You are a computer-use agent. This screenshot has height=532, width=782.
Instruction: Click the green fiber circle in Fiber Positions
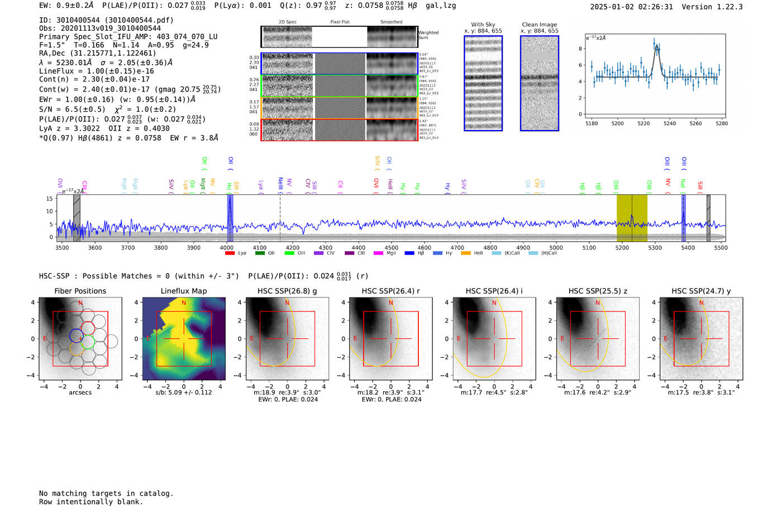(x=88, y=343)
